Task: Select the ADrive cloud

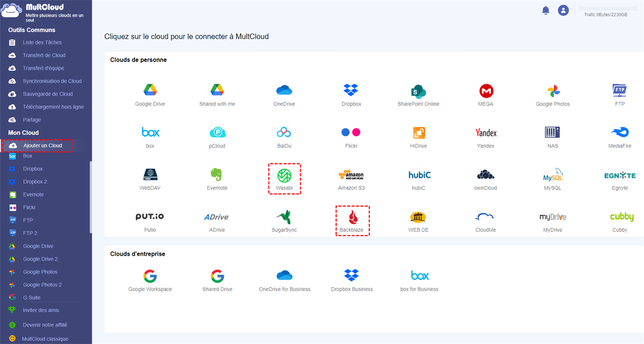Action: coord(217,221)
